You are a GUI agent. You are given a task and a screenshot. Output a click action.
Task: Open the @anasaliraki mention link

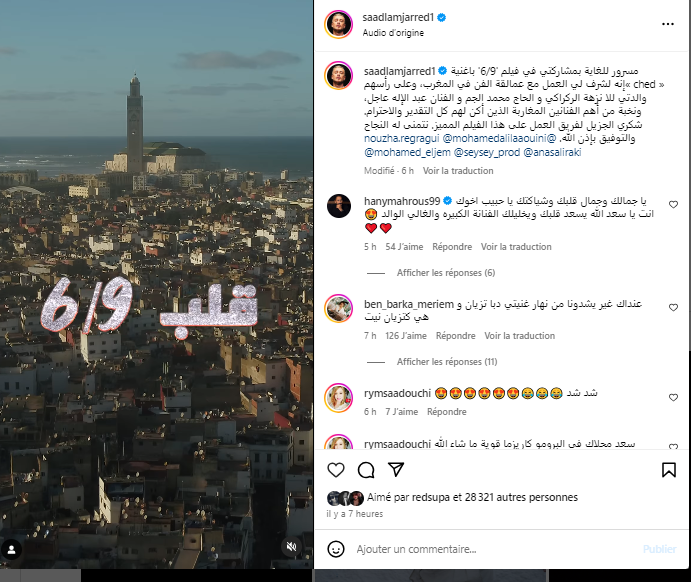tap(552, 152)
